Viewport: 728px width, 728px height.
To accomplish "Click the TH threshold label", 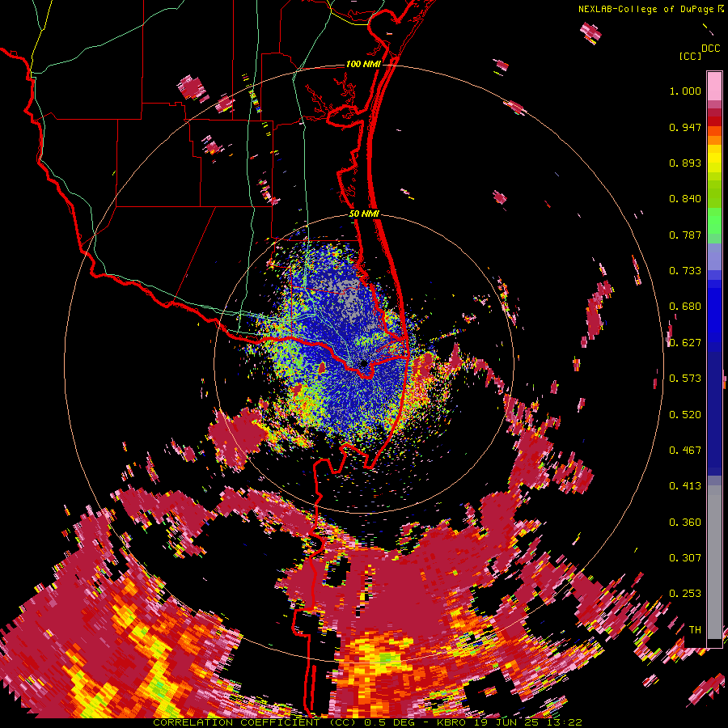I will tap(695, 630).
